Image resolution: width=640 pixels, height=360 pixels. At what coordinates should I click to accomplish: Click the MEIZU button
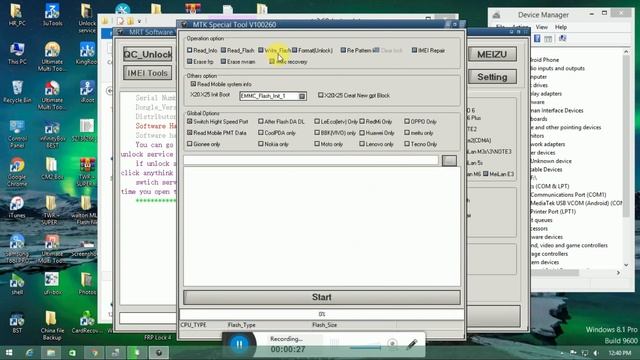coord(492,54)
